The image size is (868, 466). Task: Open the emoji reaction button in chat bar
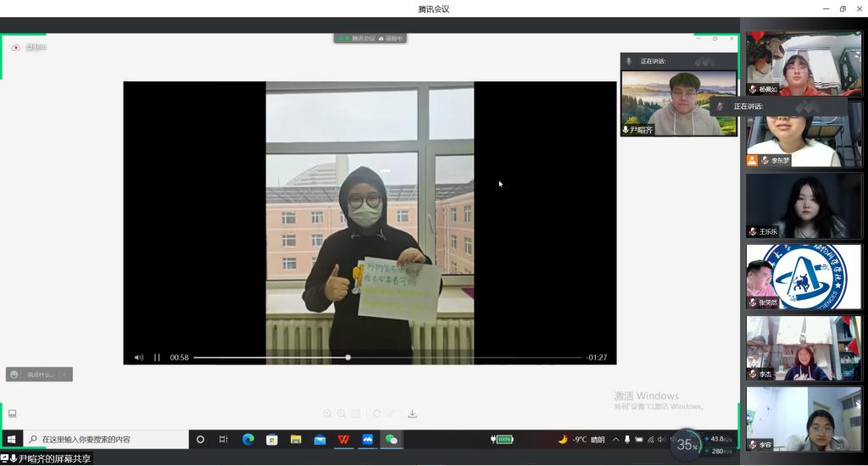tap(14, 374)
